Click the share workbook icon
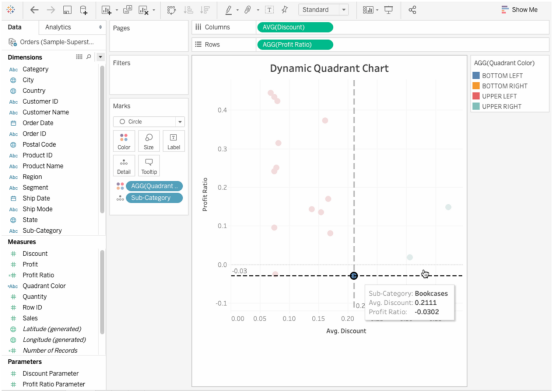This screenshot has width=554, height=392. coord(412,10)
